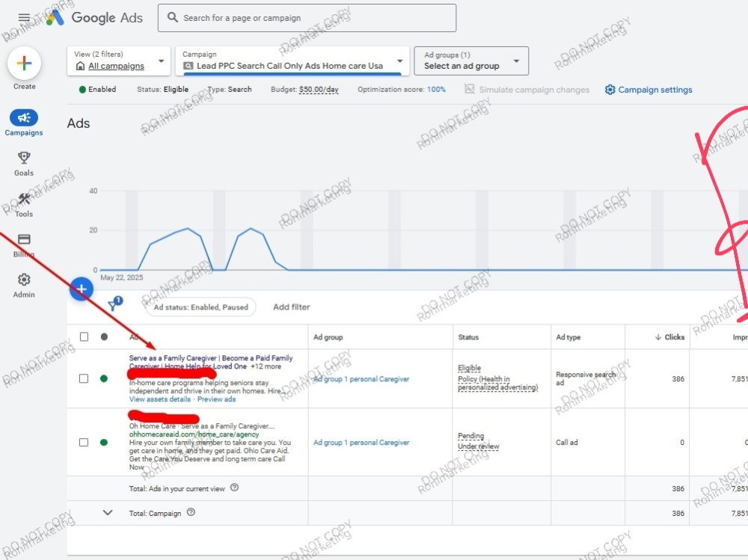The image size is (748, 560).
Task: Open the Campaigns megaphone section
Action: (x=24, y=117)
